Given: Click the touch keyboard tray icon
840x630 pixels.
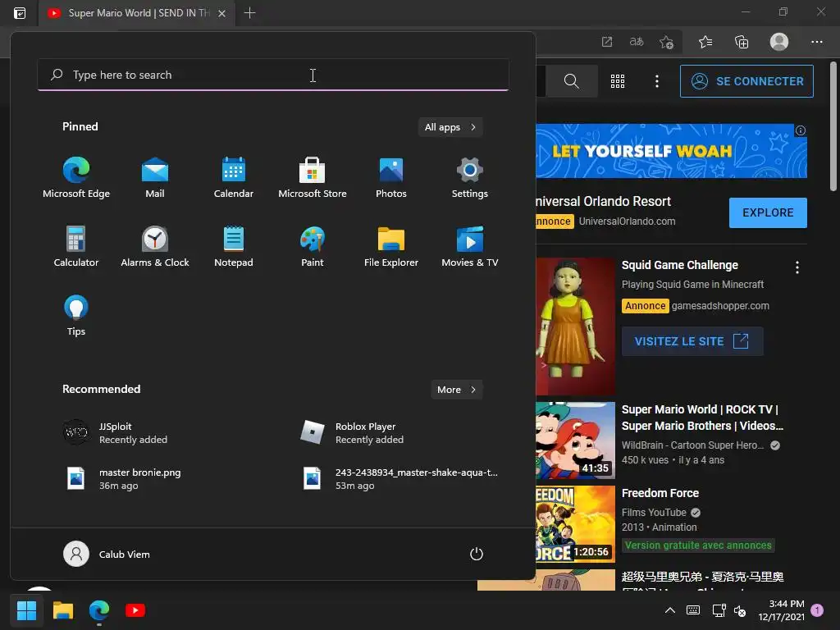Looking at the screenshot, I should (x=692, y=610).
